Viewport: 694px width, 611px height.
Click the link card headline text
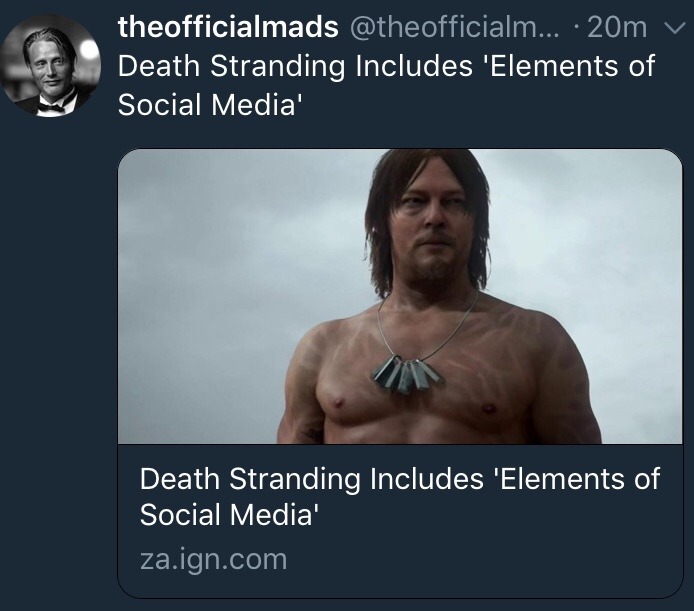[x=399, y=496]
